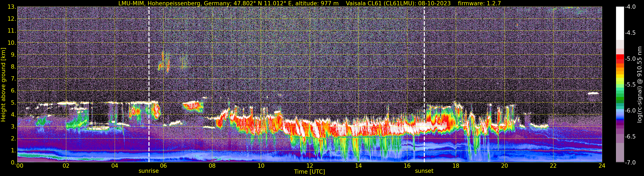Click the '12.' height axis tick label
644x176 pixels.
pyautogui.click(x=12, y=19)
